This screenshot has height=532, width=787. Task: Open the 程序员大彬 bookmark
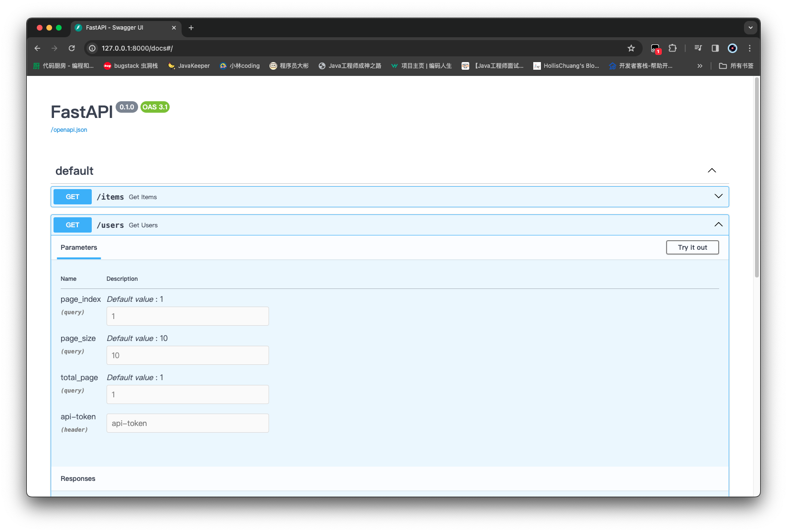[x=289, y=66]
